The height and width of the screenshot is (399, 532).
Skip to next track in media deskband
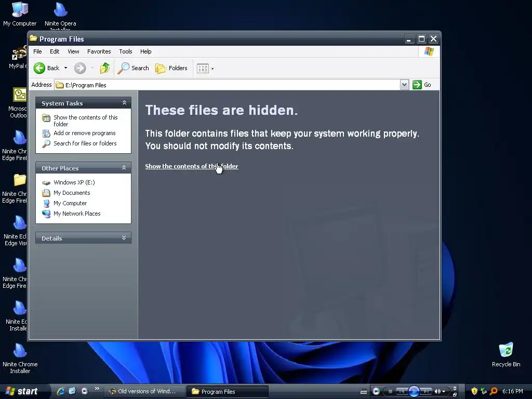pos(426,392)
